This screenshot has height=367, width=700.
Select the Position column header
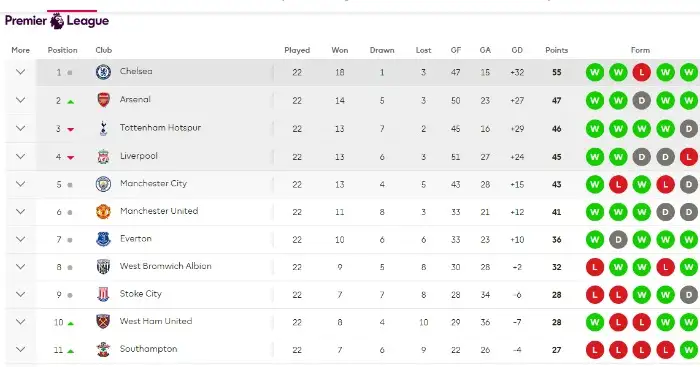(62, 50)
